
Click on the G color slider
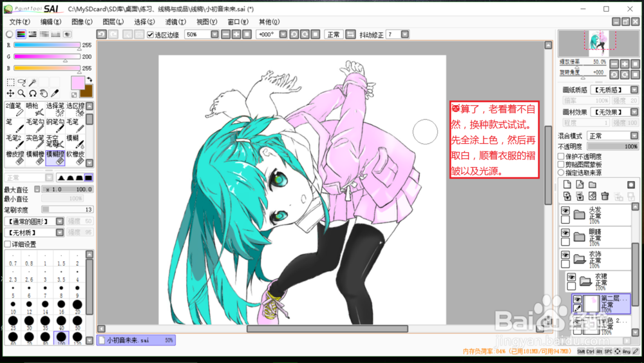(47, 56)
